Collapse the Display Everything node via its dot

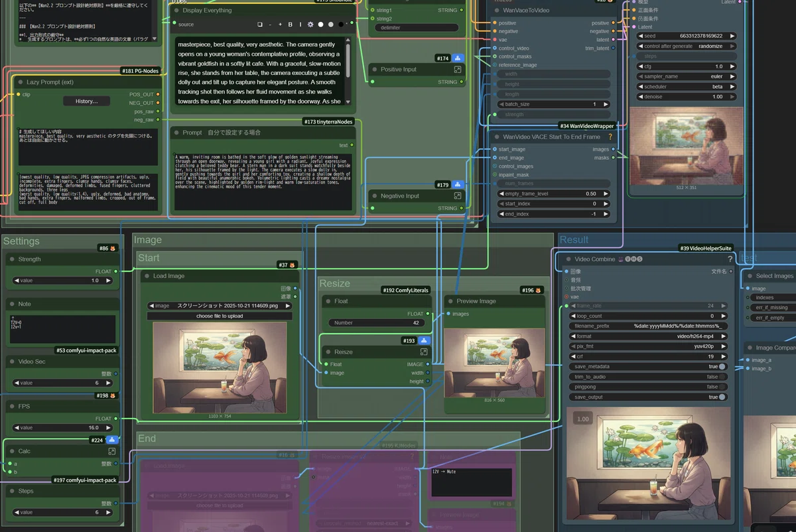click(x=176, y=11)
